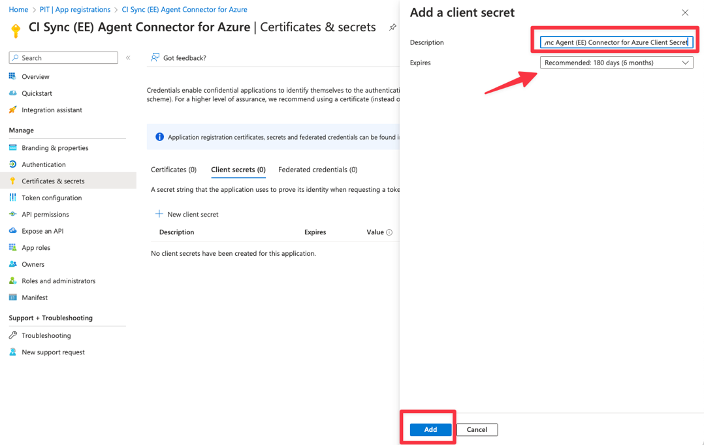704x446 pixels.
Task: Open the Federated credentials (0) tab
Action: click(317, 169)
